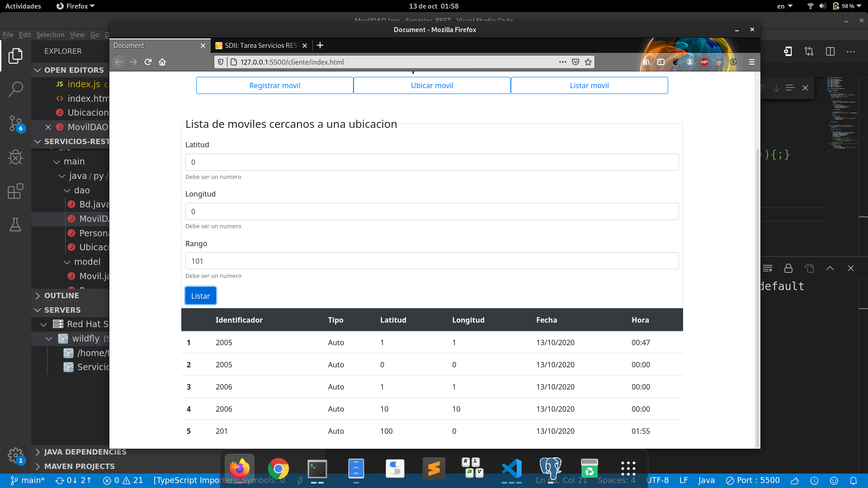The height and width of the screenshot is (488, 868).
Task: Open the Adblock Plus extension icon
Action: coord(704,62)
